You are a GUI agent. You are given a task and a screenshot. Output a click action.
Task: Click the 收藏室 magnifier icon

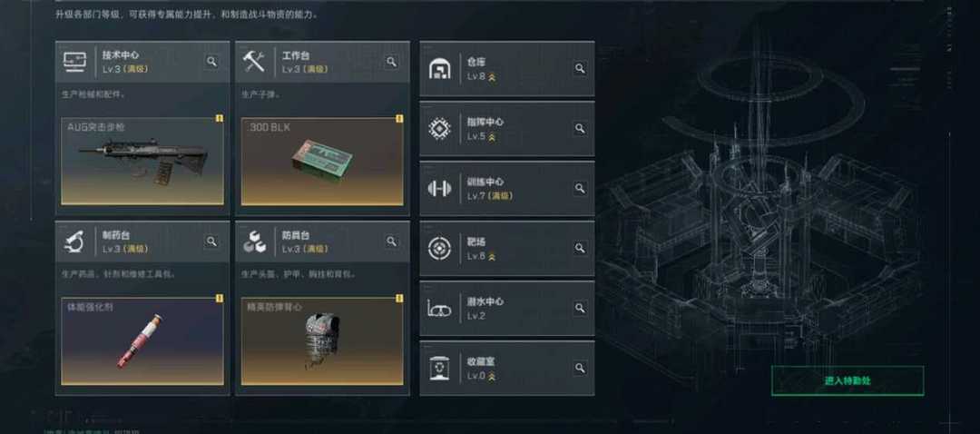(580, 368)
